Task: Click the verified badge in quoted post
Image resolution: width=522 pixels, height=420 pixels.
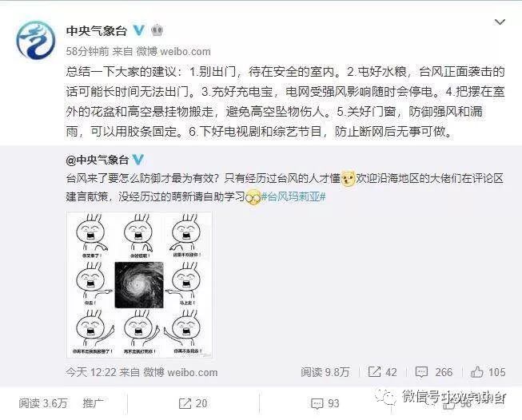Action: click(x=137, y=160)
